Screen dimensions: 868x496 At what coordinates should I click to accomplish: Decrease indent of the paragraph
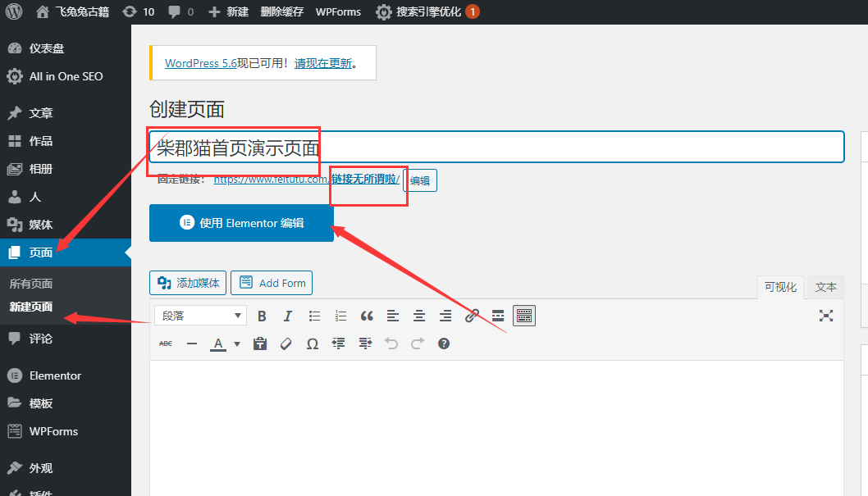pyautogui.click(x=338, y=344)
